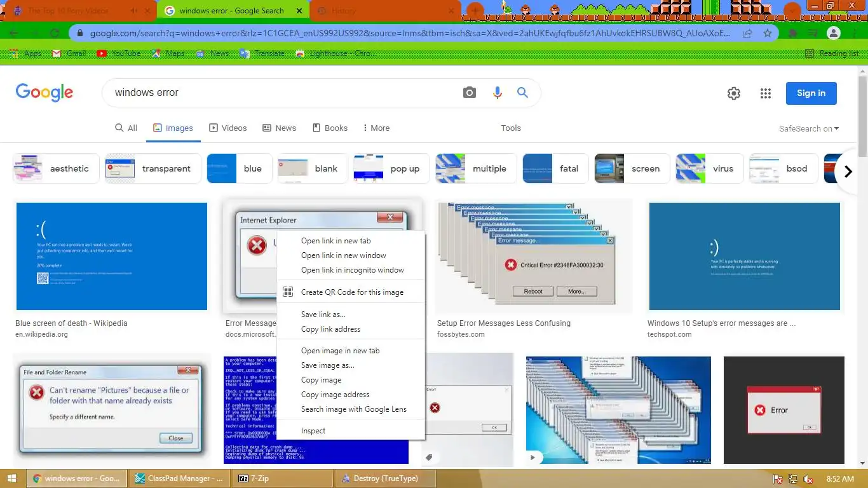The image size is (868, 488).
Task: Filter by aesthetic suggestion chip
Action: (56, 168)
